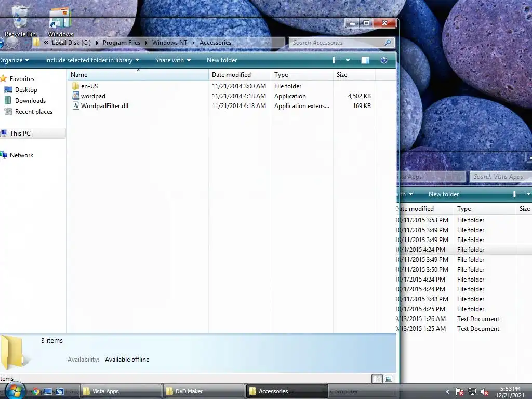532x399 pixels.
Task: Click the 4,502 KB size cell
Action: 359,96
